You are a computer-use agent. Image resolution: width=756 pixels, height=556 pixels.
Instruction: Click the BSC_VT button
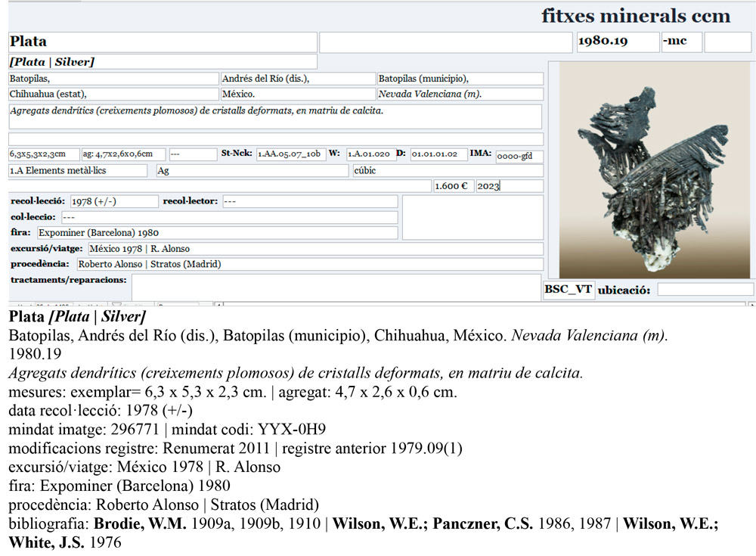(x=569, y=290)
